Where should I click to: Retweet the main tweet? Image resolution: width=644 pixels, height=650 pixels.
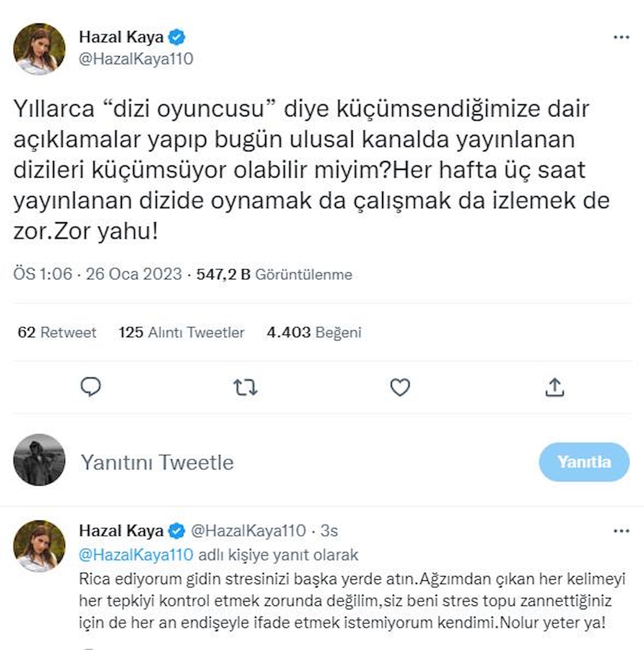pos(245,387)
